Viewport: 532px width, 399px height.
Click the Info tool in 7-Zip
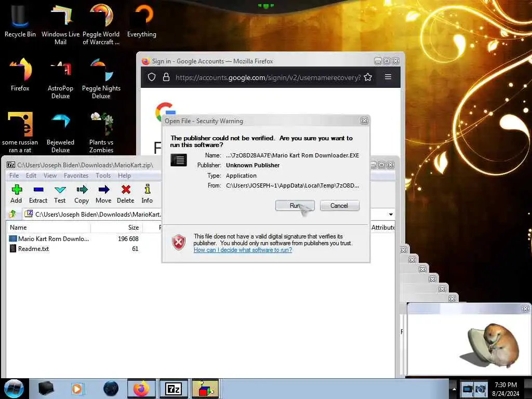point(147,194)
